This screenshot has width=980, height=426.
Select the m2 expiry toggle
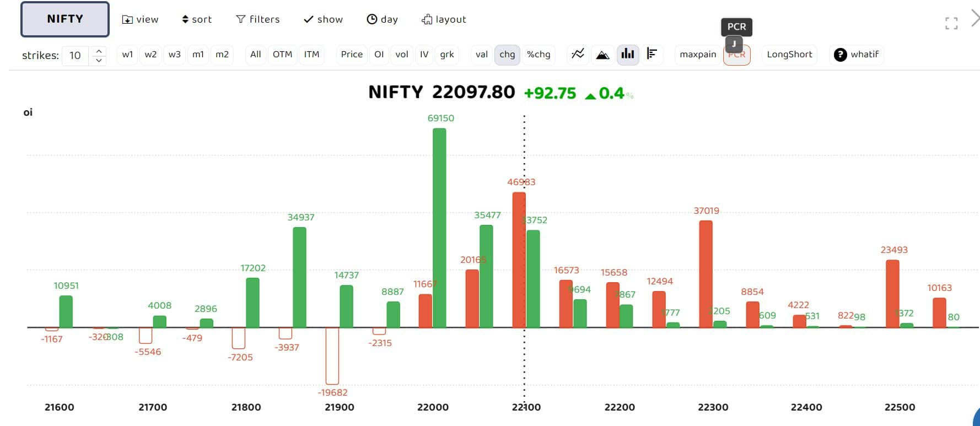(222, 55)
